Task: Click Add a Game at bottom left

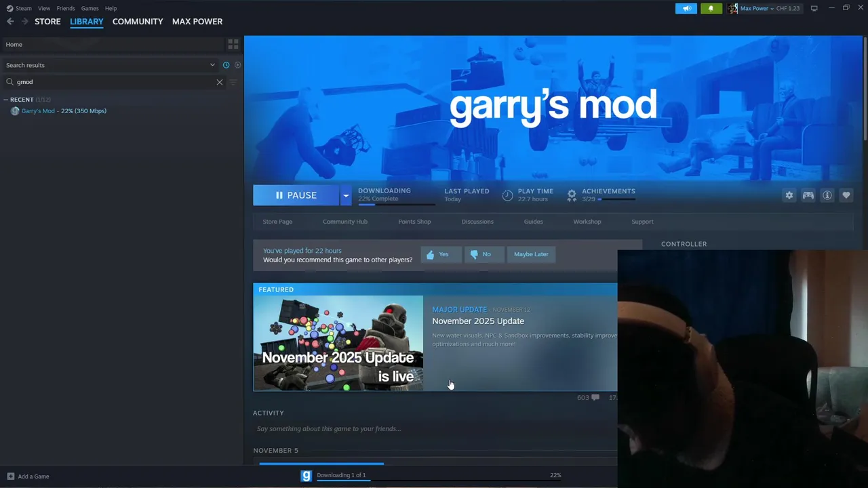Action: coord(33,476)
